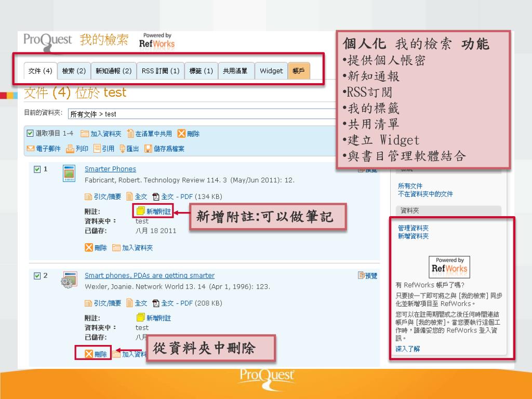Click the 加入資料夾 folder icon in the toolbar
The height and width of the screenshot is (399, 532).
85,134
